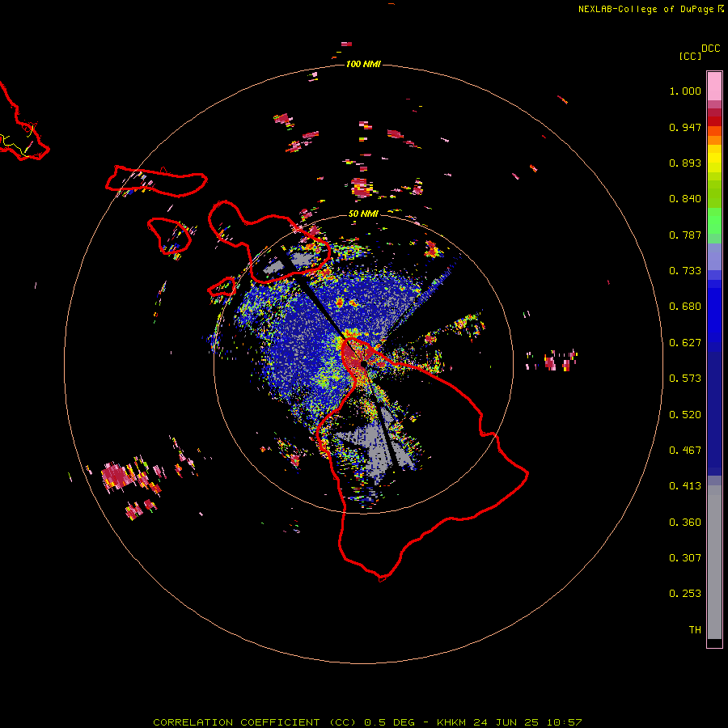Image resolution: width=728 pixels, height=728 pixels.
Task: Click the NEXLAB-College of DuPage watermark text
Action: coord(650,9)
